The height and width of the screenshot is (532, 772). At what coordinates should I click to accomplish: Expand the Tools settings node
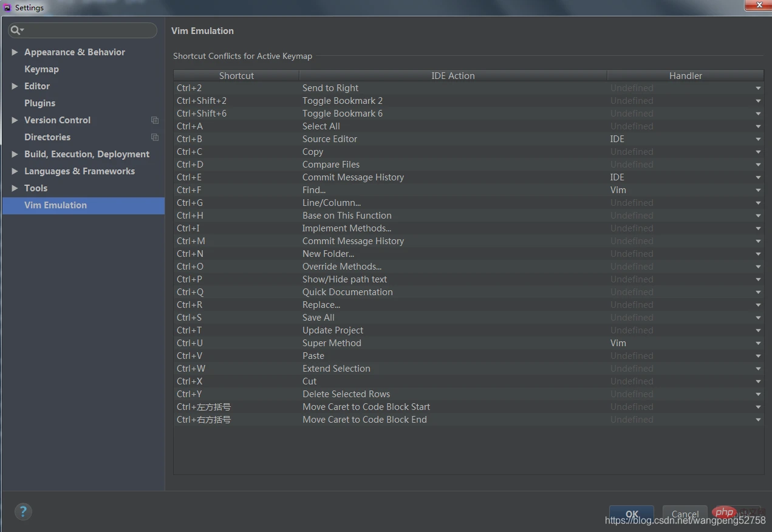15,188
